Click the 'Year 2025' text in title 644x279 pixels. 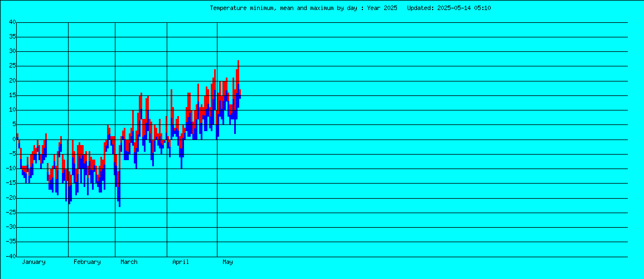[382, 8]
